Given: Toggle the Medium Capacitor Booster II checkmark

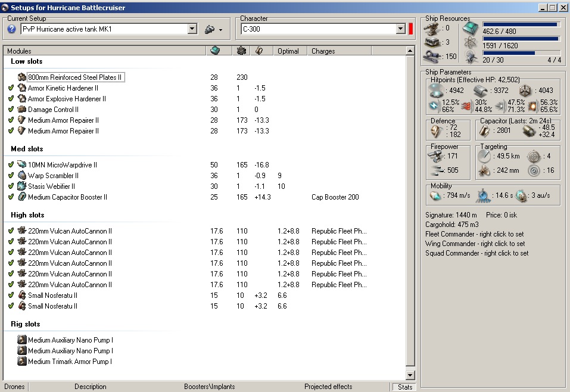Looking at the screenshot, I should pos(11,197).
